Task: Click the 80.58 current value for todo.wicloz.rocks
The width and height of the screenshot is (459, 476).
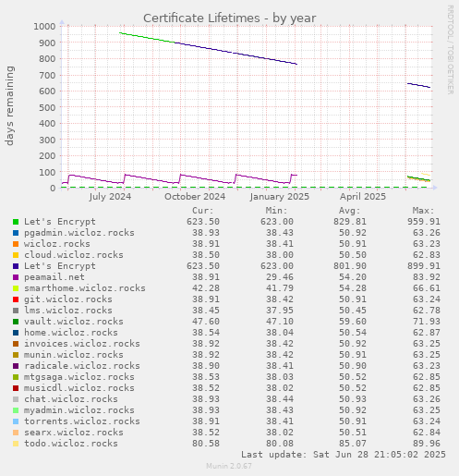Action: point(206,444)
